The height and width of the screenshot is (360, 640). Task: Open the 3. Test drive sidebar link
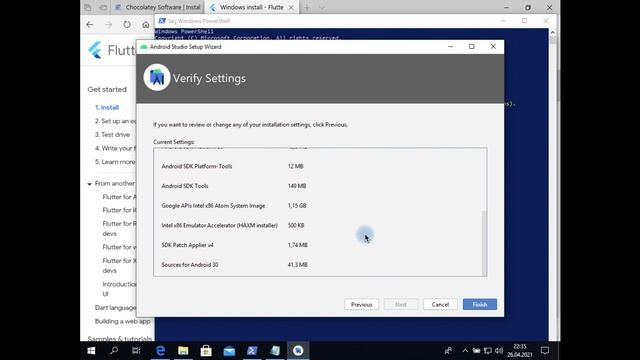(x=112, y=134)
